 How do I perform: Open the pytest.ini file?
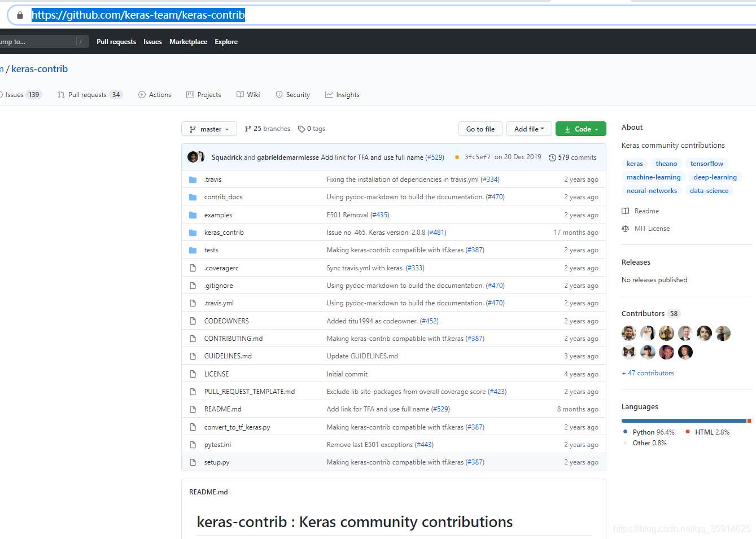pyautogui.click(x=217, y=445)
